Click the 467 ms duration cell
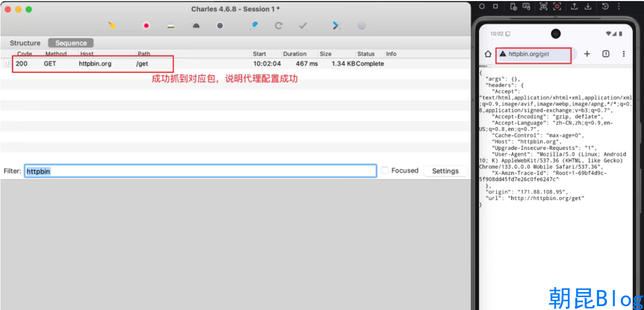 [307, 64]
